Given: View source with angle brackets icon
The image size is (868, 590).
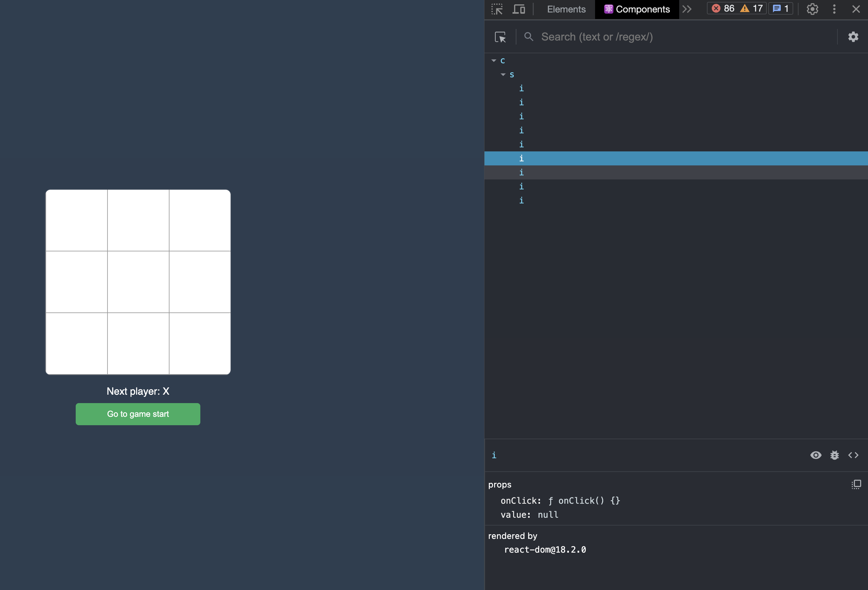Looking at the screenshot, I should pyautogui.click(x=853, y=455).
